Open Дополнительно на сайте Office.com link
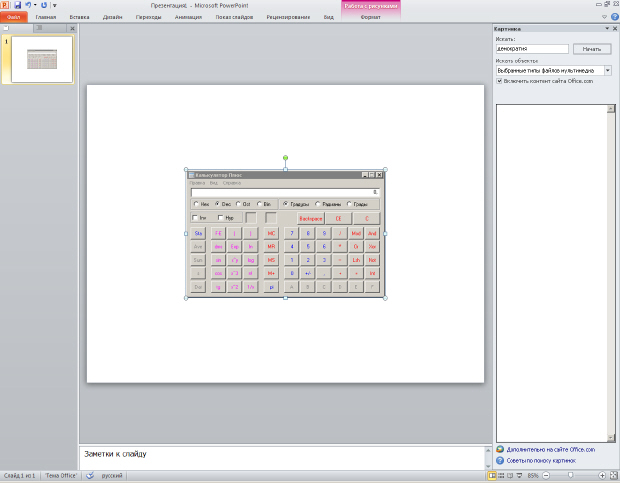The image size is (620, 483). [x=551, y=450]
